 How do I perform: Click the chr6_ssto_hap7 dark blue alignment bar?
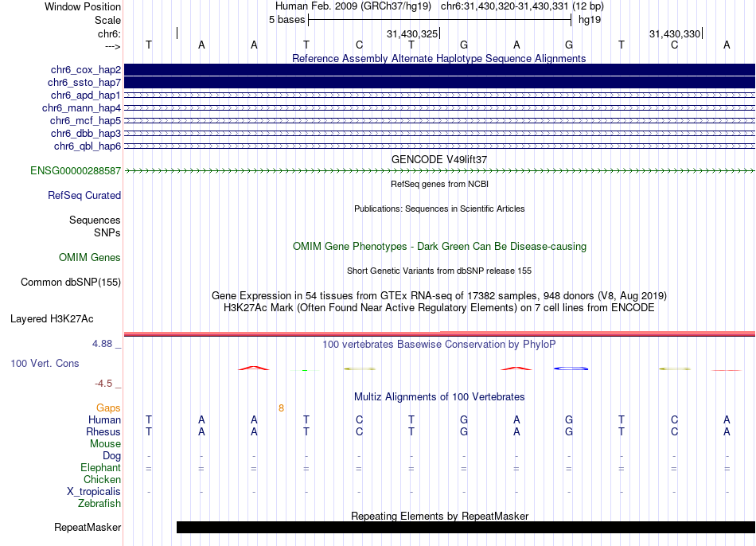tap(440, 83)
